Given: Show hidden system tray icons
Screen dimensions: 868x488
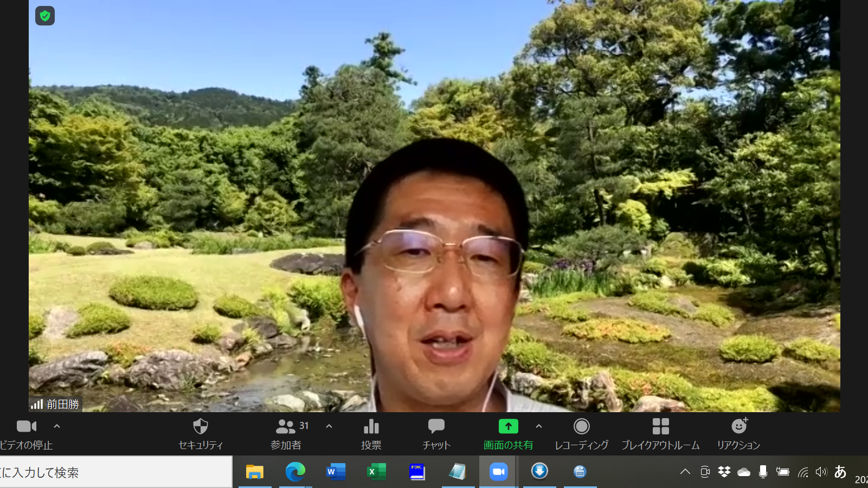Looking at the screenshot, I should coord(685,472).
